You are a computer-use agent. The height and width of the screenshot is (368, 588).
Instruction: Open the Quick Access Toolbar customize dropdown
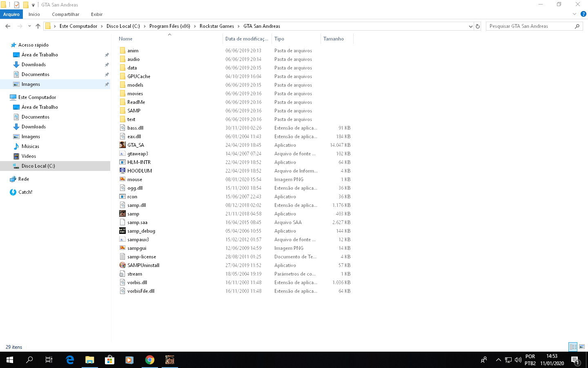[x=33, y=5]
